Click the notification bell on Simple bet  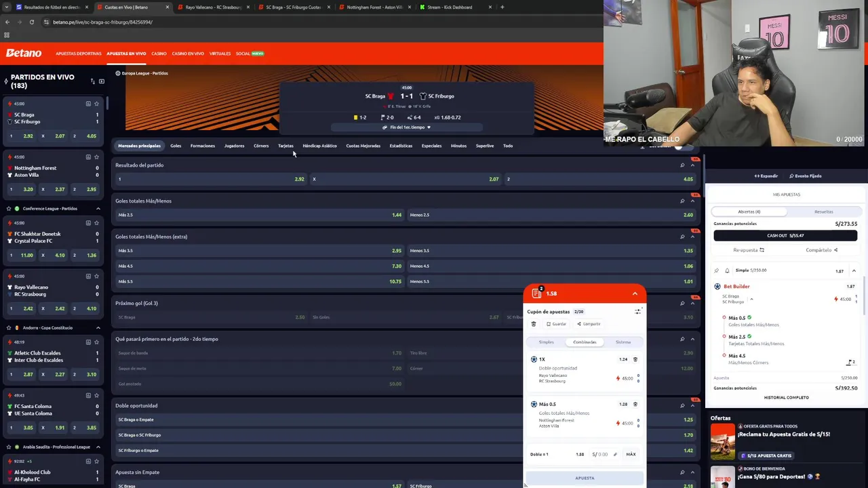click(727, 270)
